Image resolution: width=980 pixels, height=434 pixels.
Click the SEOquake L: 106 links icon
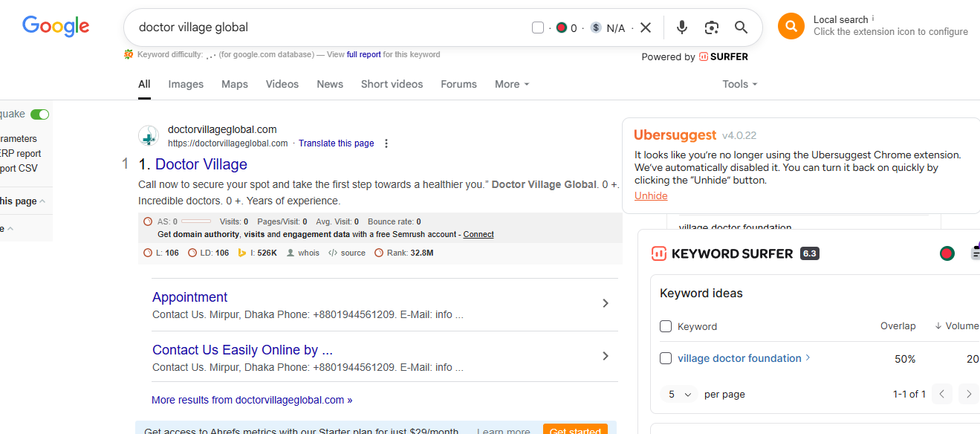[x=147, y=253]
